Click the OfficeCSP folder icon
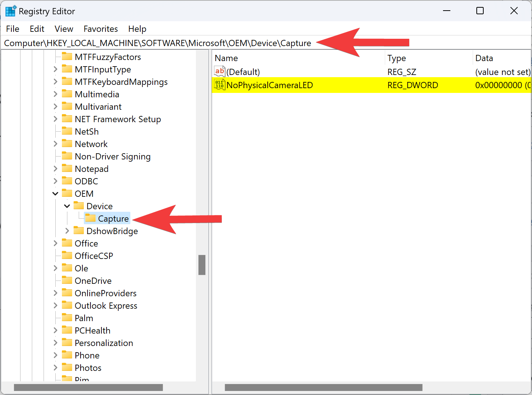 pyautogui.click(x=67, y=255)
